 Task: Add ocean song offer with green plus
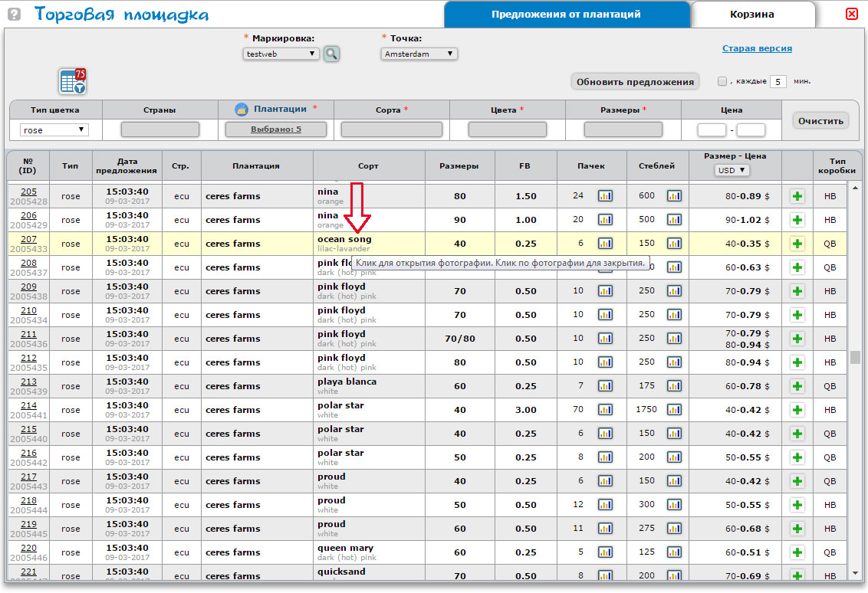coord(797,244)
